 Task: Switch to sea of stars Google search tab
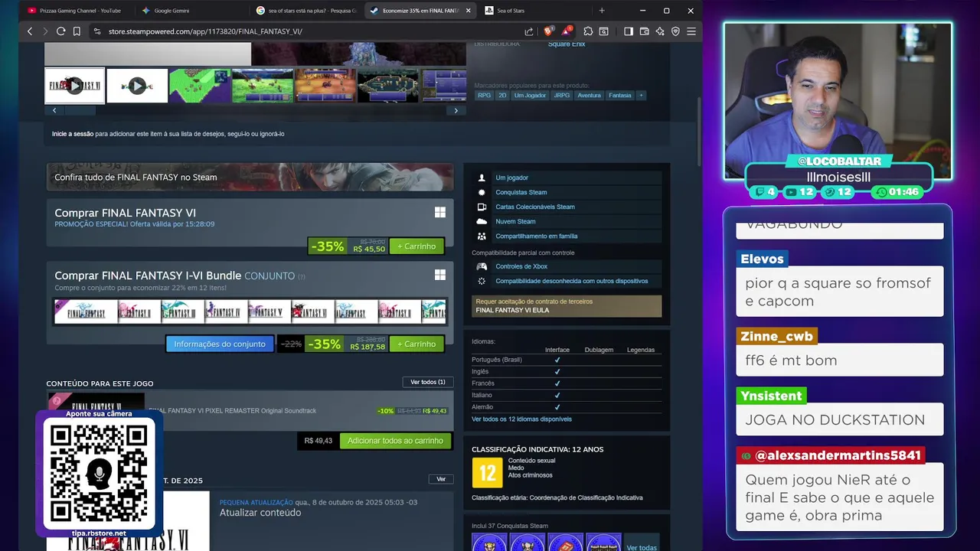tap(306, 11)
